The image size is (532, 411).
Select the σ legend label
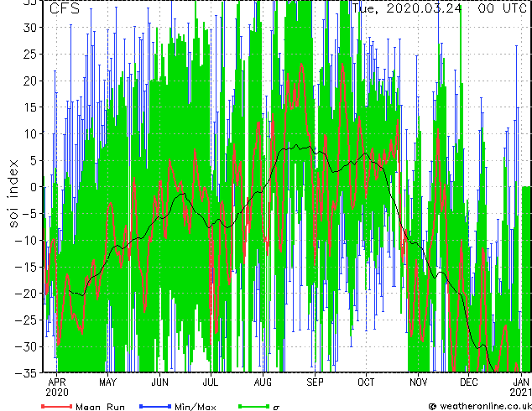(276, 407)
